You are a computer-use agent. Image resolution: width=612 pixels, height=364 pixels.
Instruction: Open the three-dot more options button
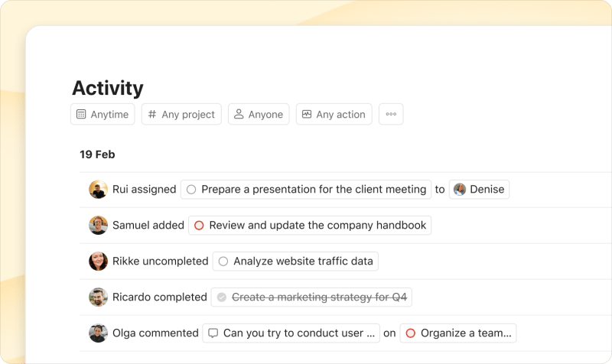click(x=391, y=114)
